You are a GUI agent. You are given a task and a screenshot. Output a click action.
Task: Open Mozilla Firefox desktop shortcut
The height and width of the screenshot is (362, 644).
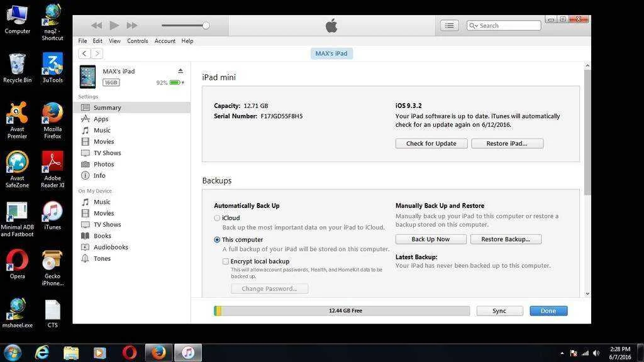[x=53, y=120]
